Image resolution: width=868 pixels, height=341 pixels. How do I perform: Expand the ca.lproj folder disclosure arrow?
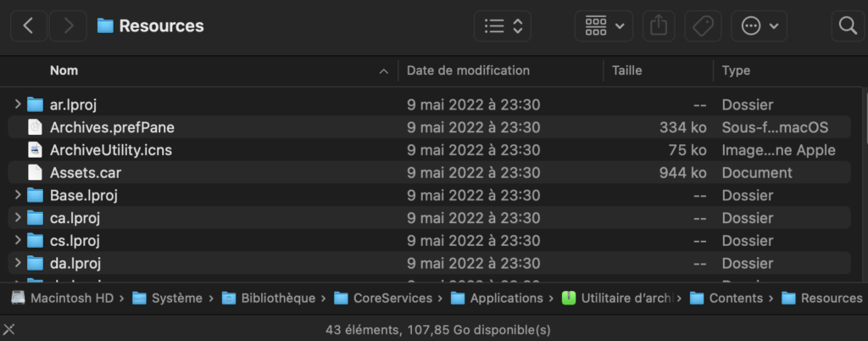[17, 217]
